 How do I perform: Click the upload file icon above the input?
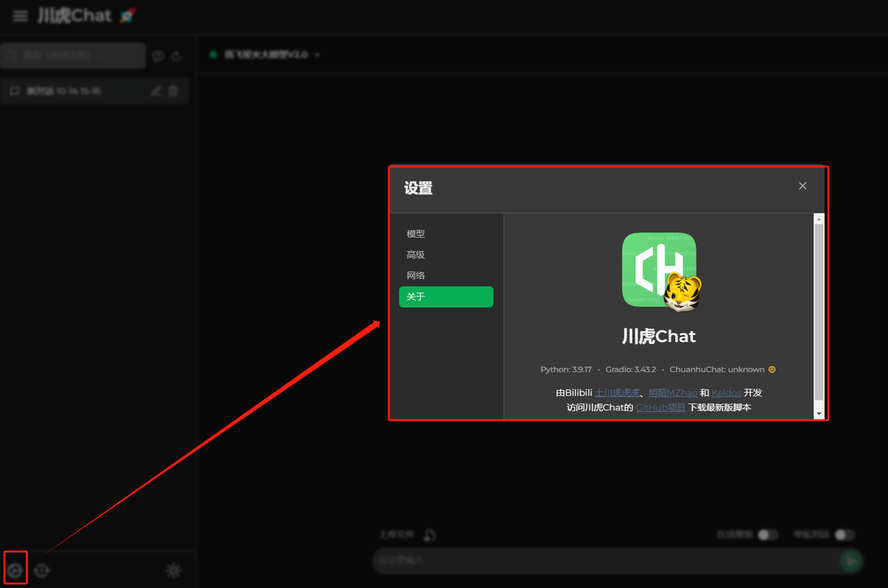pos(430,535)
